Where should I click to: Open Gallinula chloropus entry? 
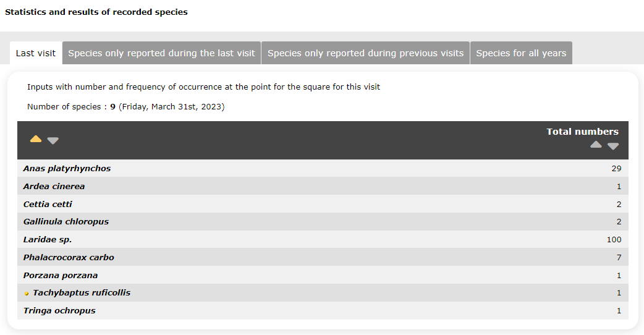(x=66, y=222)
